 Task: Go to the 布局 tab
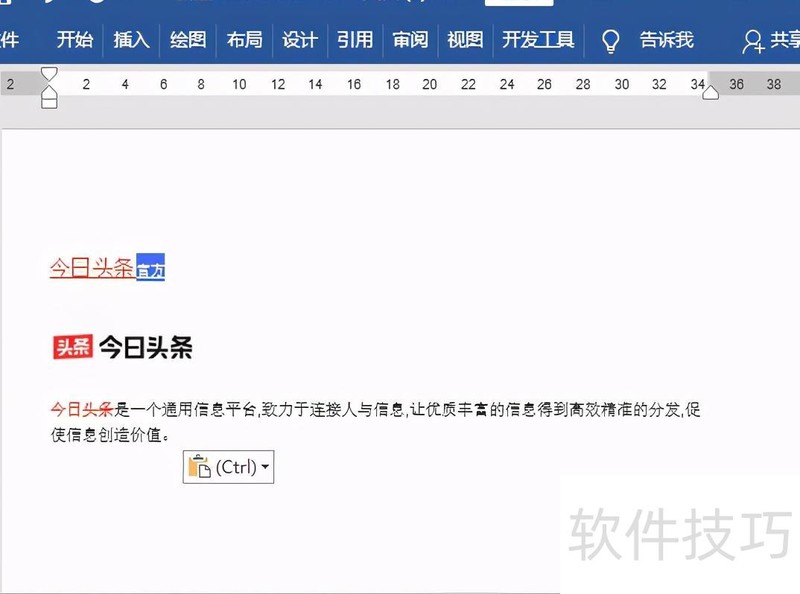click(244, 40)
